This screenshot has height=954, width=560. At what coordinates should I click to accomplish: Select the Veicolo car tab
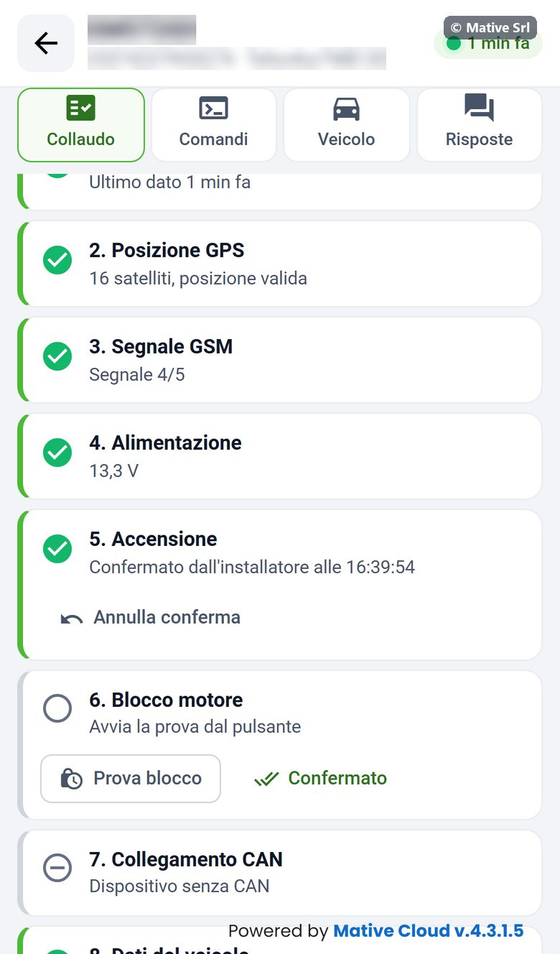click(347, 125)
